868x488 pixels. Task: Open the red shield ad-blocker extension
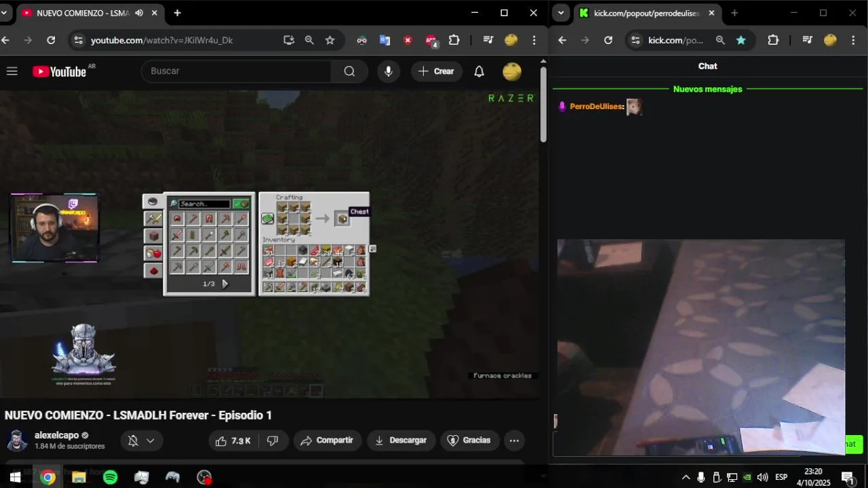(408, 40)
